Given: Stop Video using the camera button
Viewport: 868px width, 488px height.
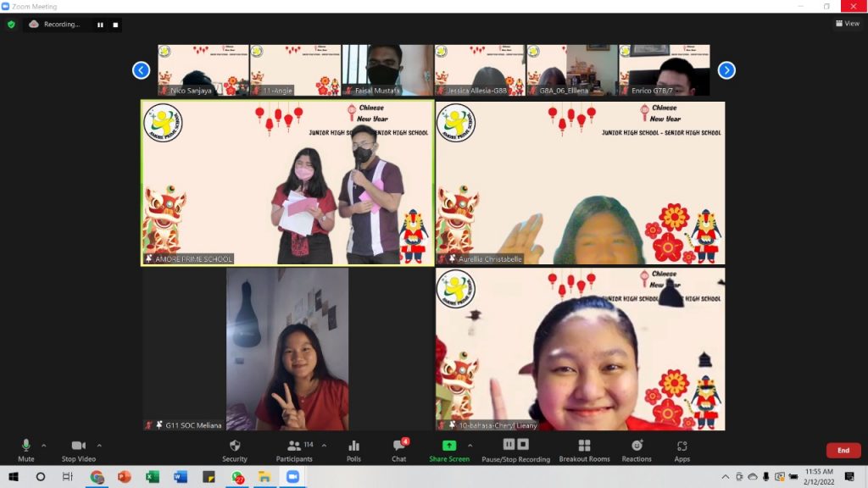Looking at the screenshot, I should pos(79,449).
